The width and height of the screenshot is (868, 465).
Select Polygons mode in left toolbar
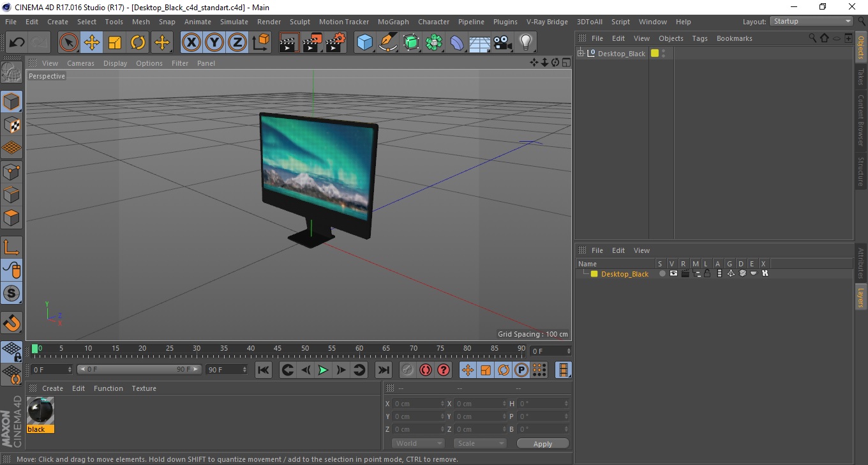coord(11,218)
